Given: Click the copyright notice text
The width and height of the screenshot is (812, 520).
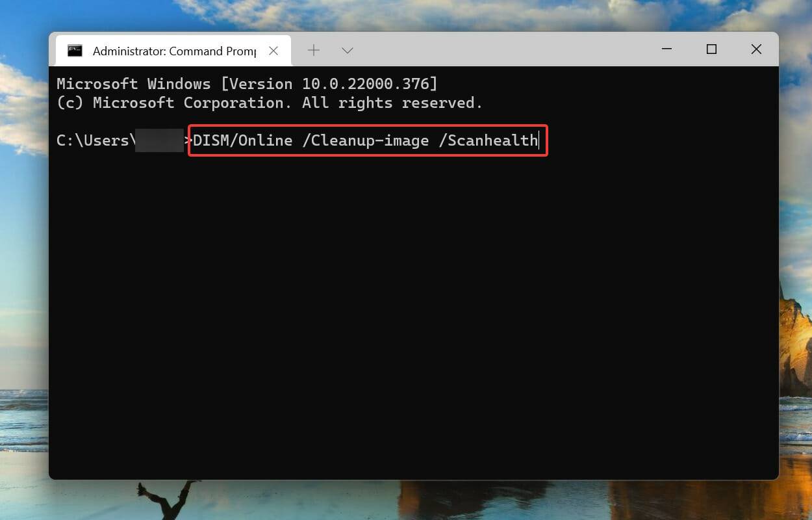Looking at the screenshot, I should [x=270, y=102].
